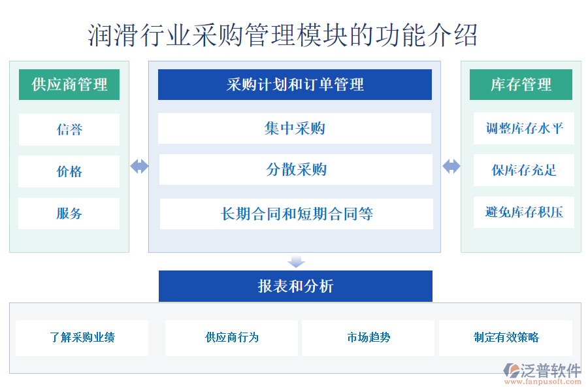This screenshot has width=588, height=392.
Task: Click 长期合同和短期合同等 box
Action: pos(297,214)
